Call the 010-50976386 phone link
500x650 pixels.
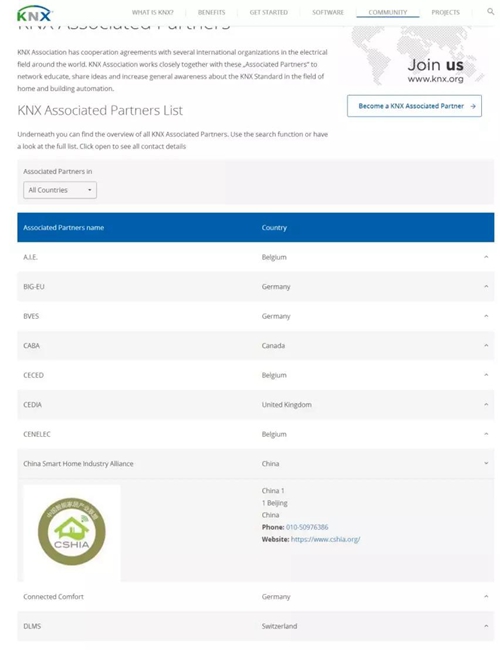coord(307,527)
